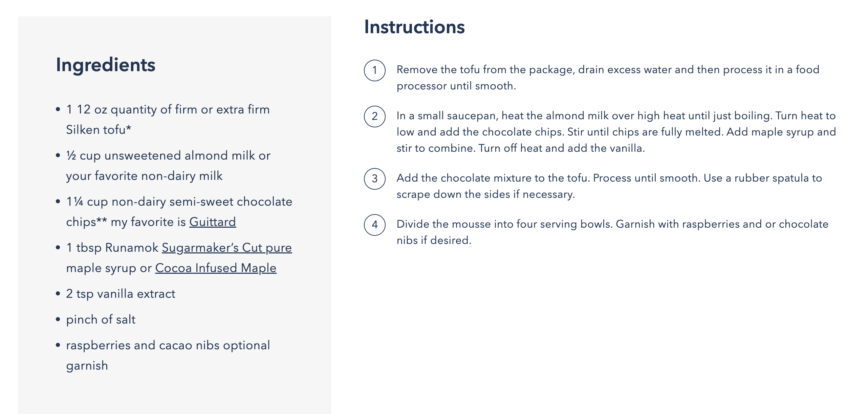Select the step 4 circle number

tap(374, 225)
